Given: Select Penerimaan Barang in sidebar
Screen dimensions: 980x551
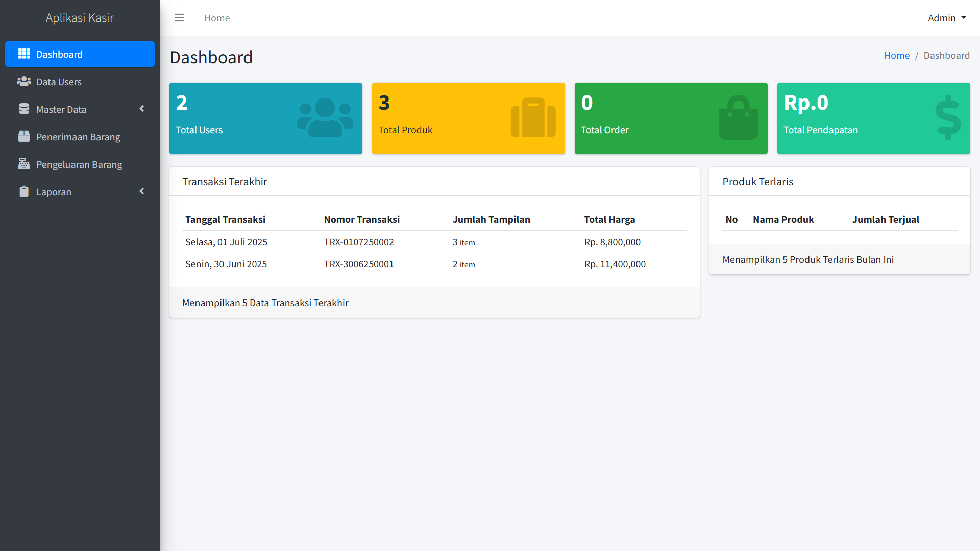Looking at the screenshot, I should [x=78, y=137].
